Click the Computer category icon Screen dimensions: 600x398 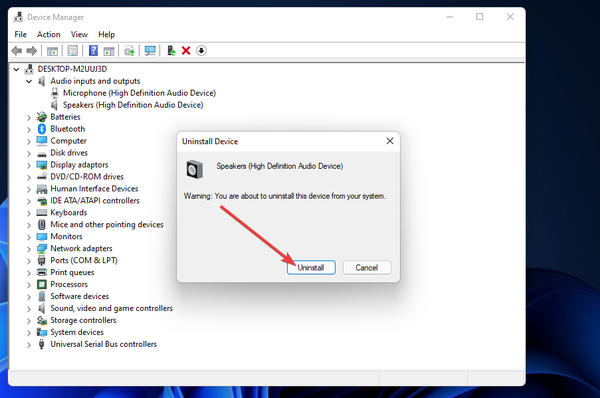click(x=41, y=141)
